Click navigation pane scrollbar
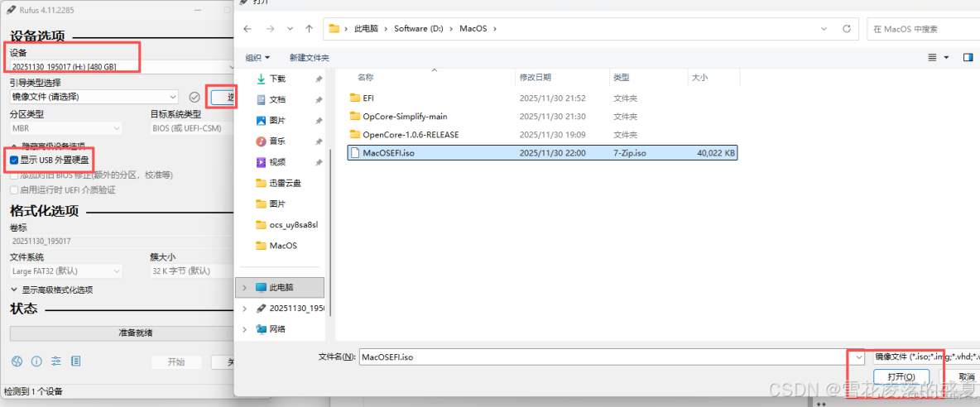980x407 pixels. tap(330, 232)
